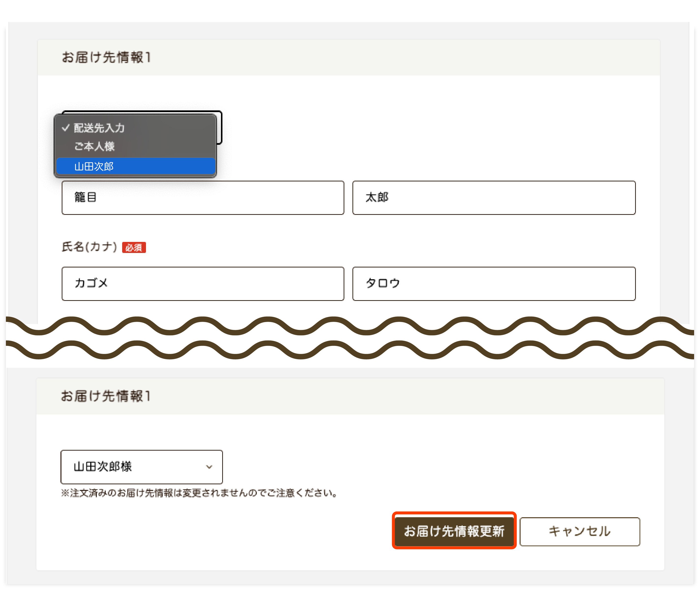This screenshot has height=590, width=700.
Task: Click the given name field containing 太郎
Action: 494,198
